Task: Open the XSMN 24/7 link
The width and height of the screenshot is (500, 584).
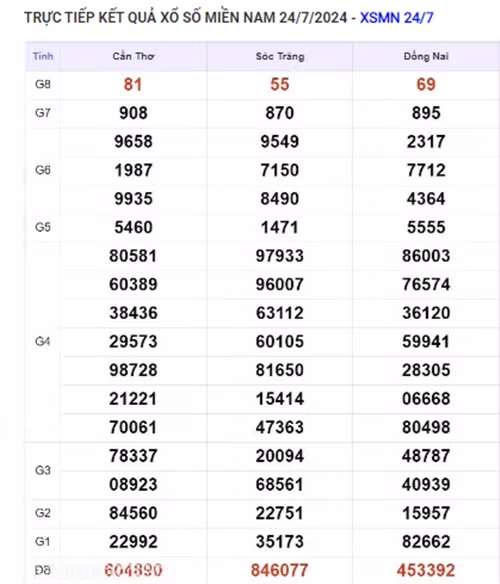Action: (396, 18)
